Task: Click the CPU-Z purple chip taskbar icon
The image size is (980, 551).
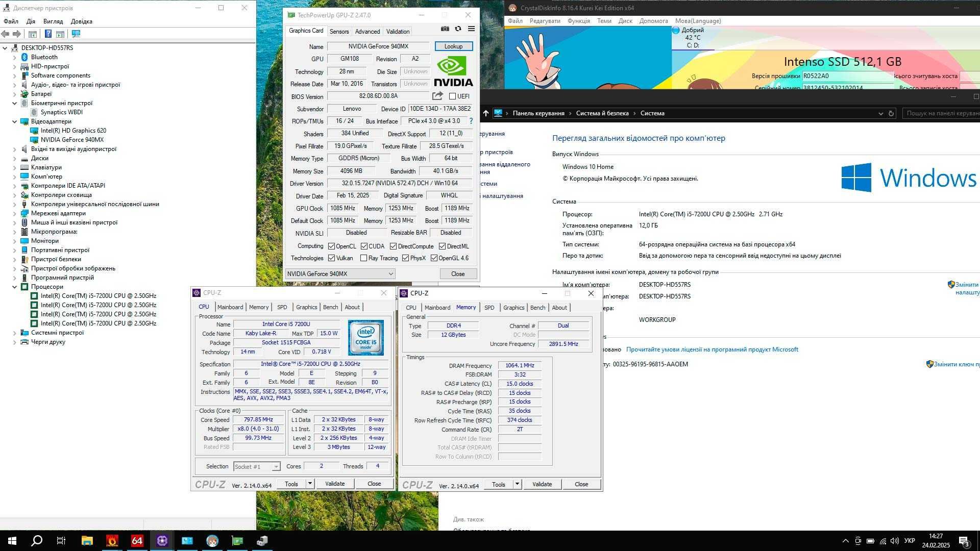Action: pos(162,541)
